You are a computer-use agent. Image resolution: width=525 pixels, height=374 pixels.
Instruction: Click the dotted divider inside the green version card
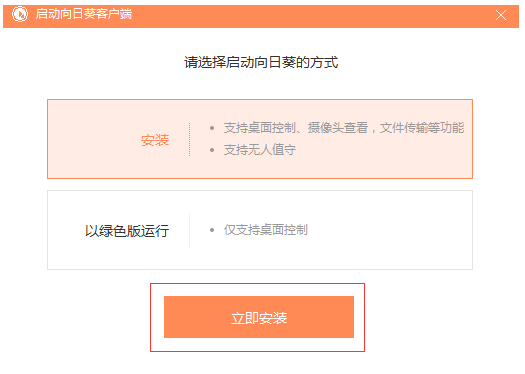[x=190, y=230]
